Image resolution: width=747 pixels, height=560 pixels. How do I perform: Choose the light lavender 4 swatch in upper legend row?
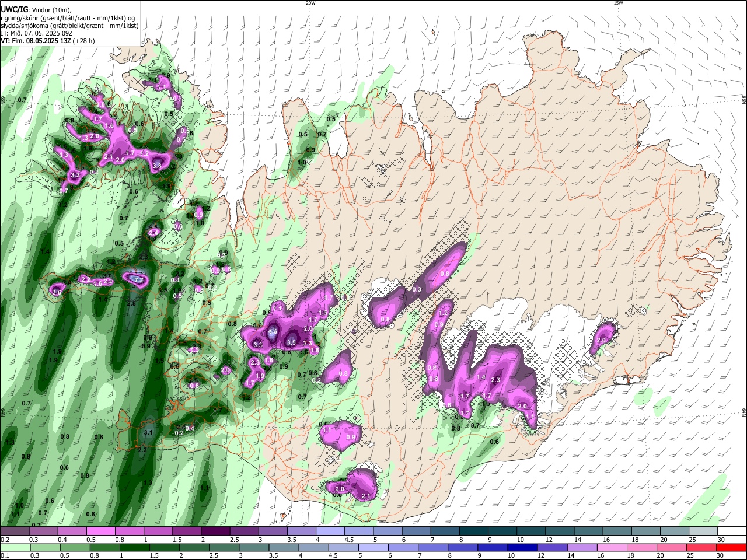(330, 531)
